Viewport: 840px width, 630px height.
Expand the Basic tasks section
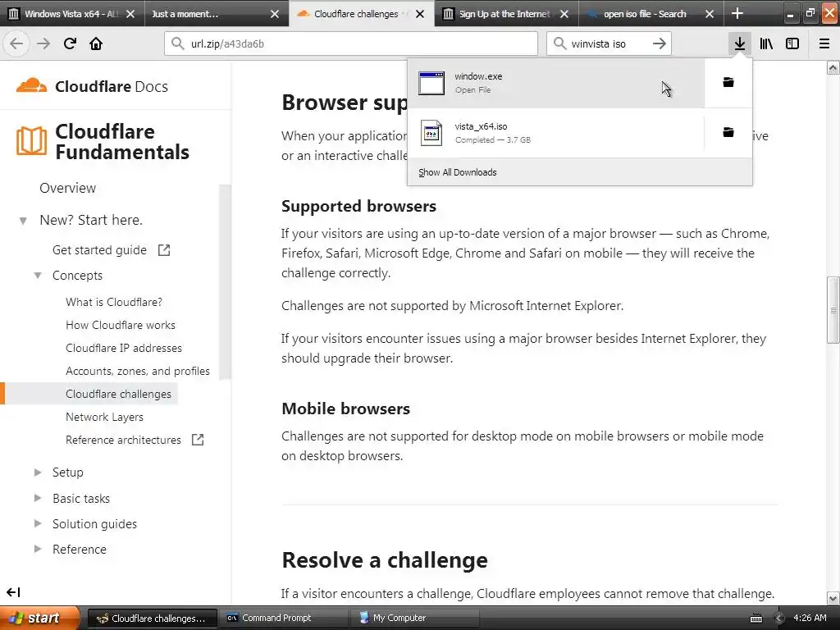coord(38,498)
